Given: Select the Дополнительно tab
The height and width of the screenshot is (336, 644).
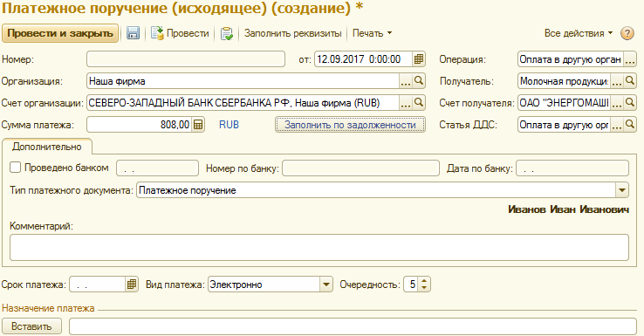Looking at the screenshot, I should click(x=47, y=147).
